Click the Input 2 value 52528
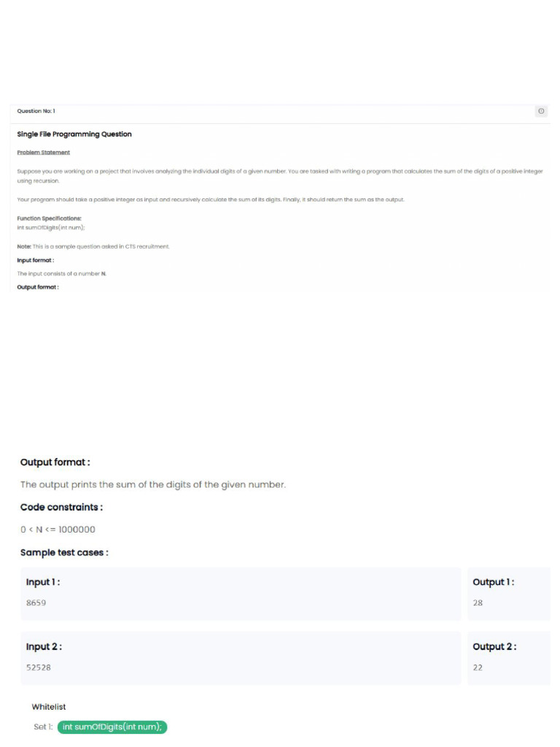 pyautogui.click(x=39, y=667)
